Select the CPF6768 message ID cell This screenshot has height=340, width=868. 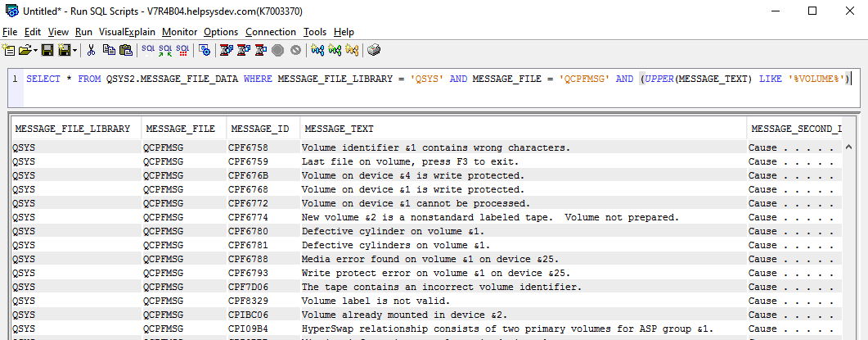click(263, 189)
